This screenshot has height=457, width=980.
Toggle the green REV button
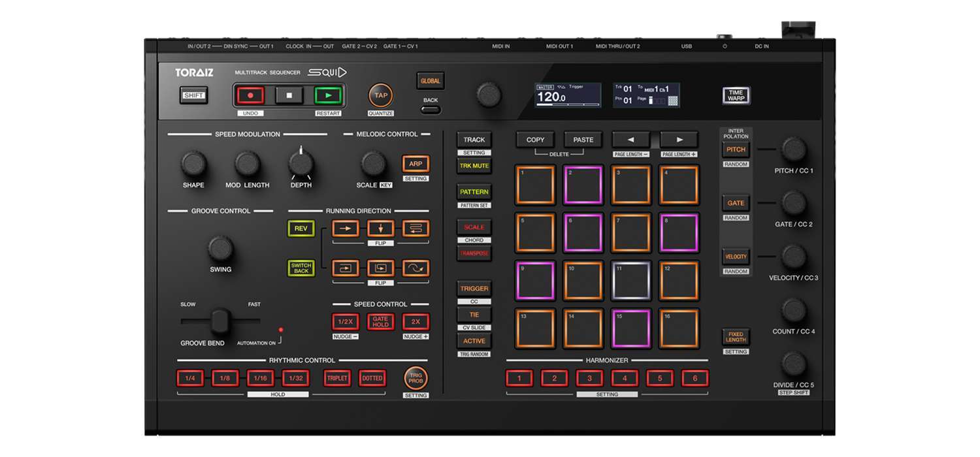301,228
